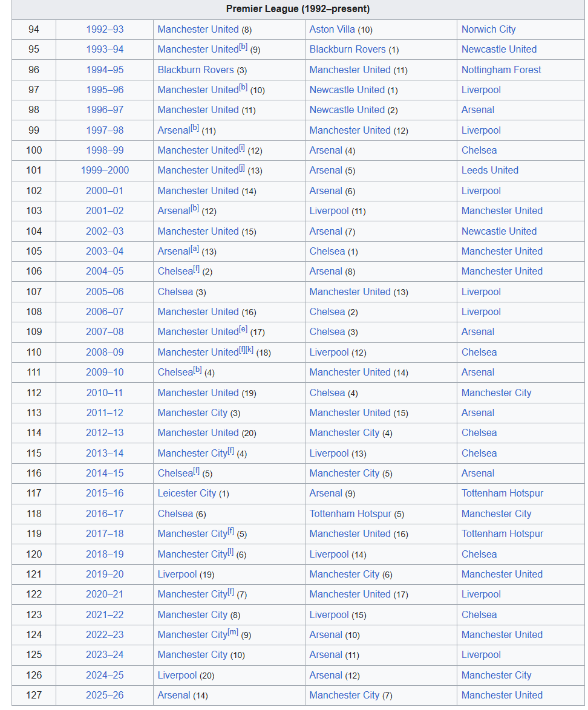Open Norwich City in the 1992–93 row

click(x=488, y=30)
